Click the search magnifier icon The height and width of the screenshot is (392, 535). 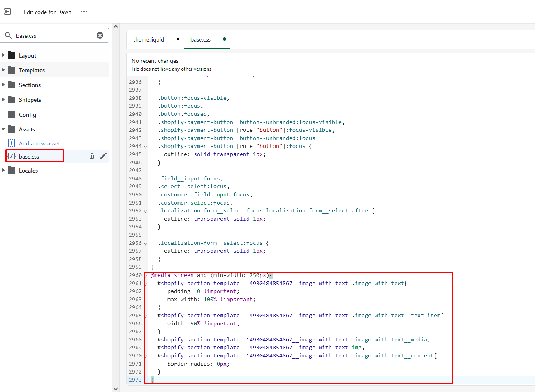[8, 35]
